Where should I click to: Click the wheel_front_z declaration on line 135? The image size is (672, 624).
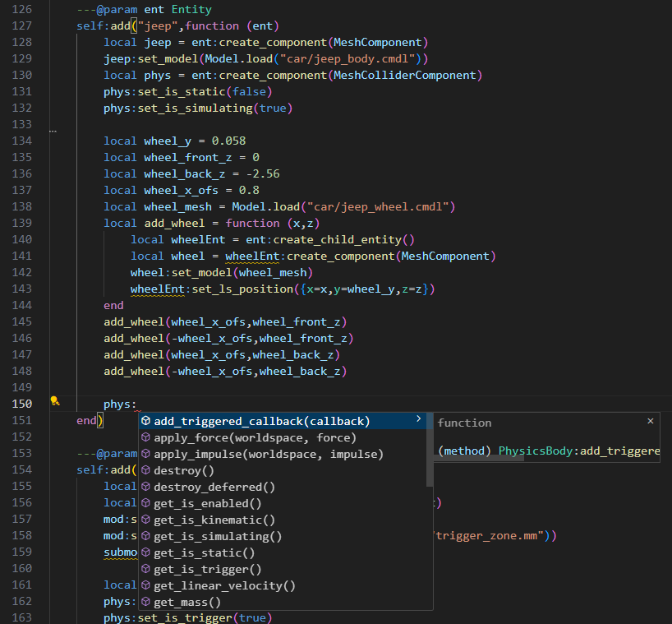coord(188,157)
